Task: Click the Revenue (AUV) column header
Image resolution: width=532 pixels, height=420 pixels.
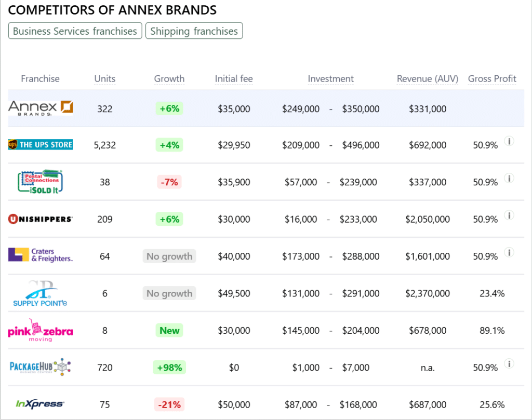Action: click(428, 78)
